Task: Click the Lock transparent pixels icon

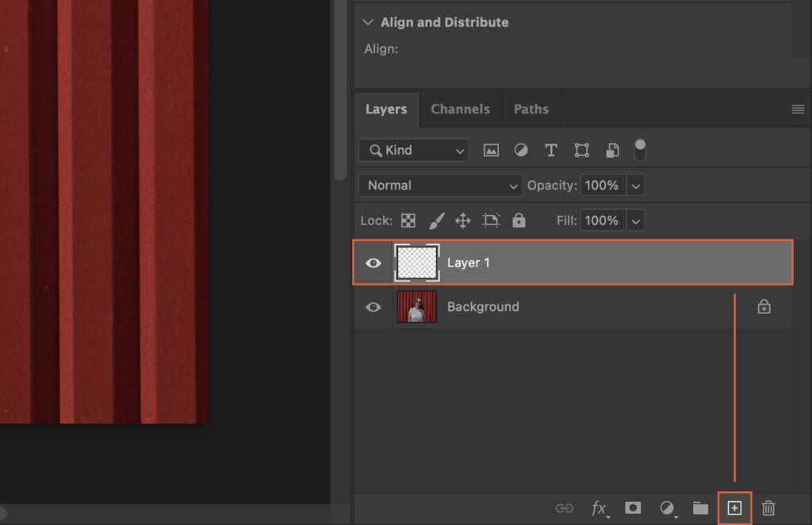Action: [x=408, y=220]
